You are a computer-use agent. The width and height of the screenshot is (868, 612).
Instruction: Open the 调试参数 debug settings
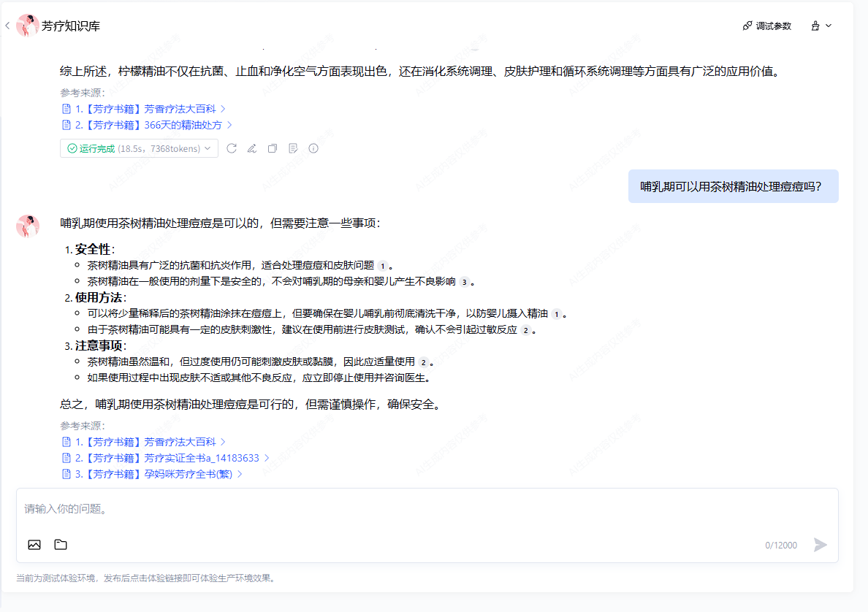(x=766, y=26)
